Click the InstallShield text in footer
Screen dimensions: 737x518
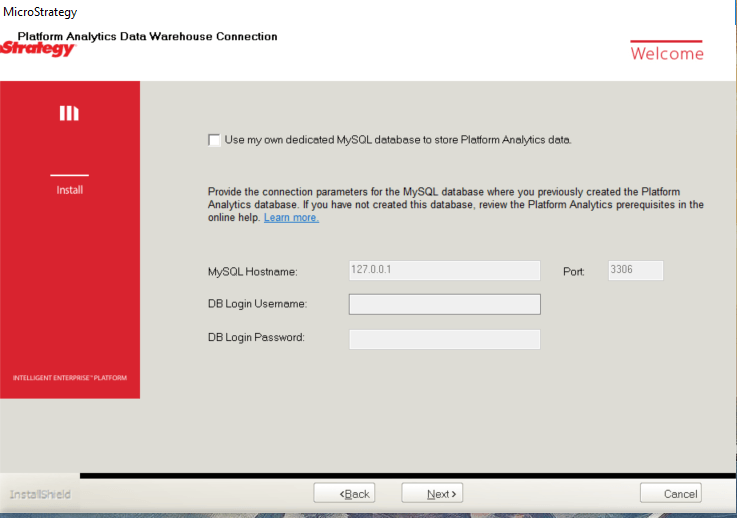(x=40, y=494)
